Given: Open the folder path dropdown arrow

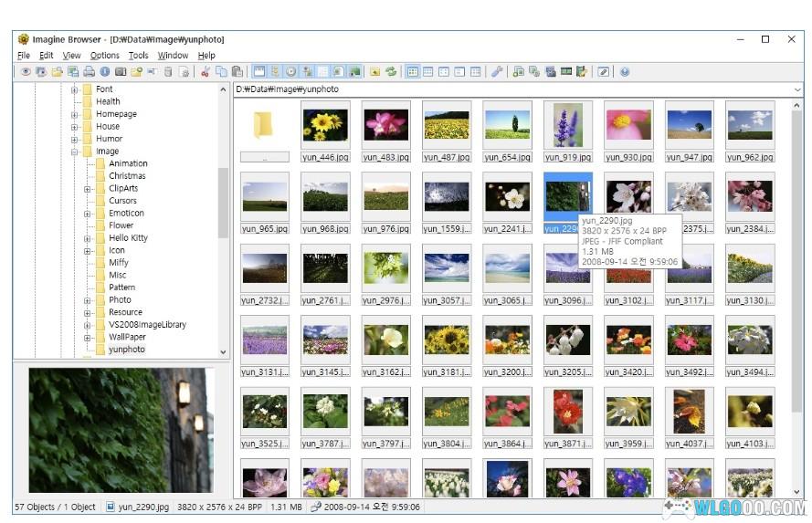Looking at the screenshot, I should click(797, 89).
